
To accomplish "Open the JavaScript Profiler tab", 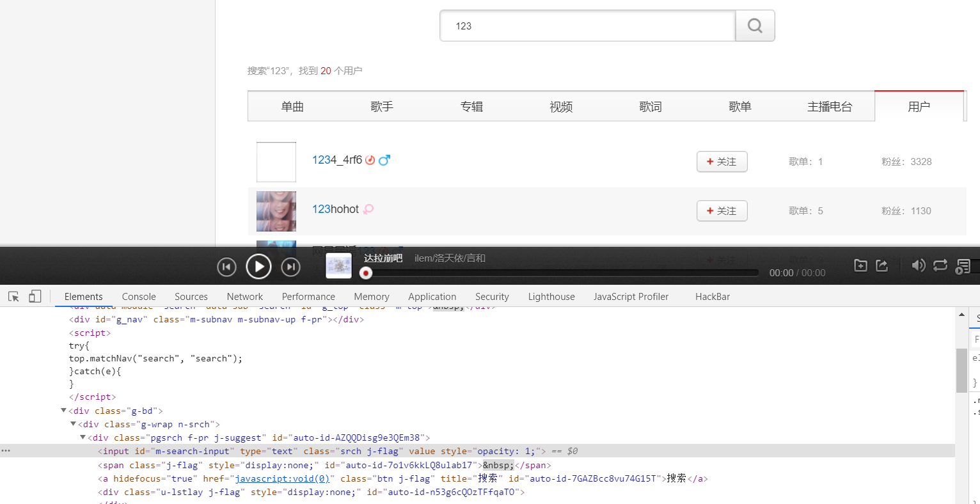I will point(631,297).
